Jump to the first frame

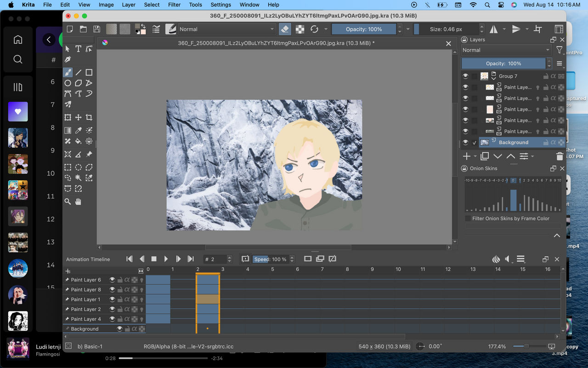[x=130, y=259]
